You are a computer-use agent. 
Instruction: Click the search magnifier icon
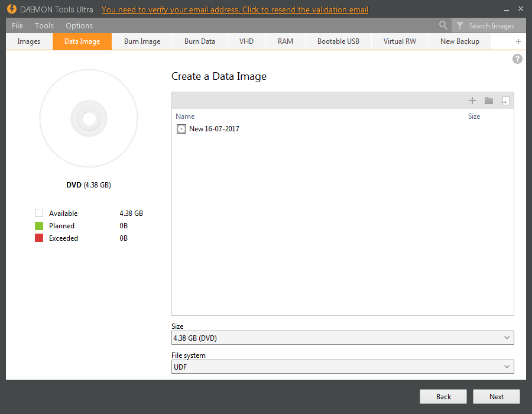point(443,25)
